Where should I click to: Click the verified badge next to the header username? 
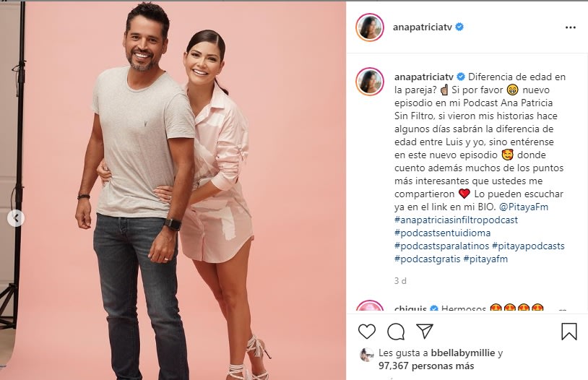tap(459, 27)
